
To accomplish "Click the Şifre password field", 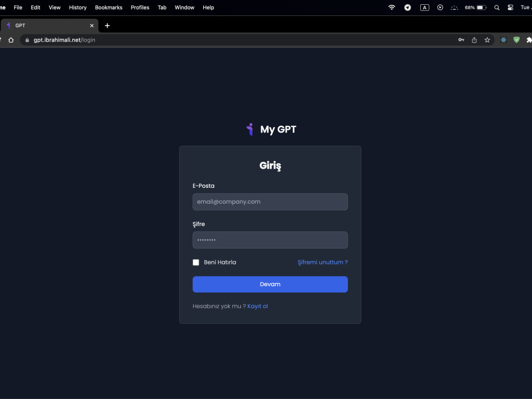I will pyautogui.click(x=270, y=240).
